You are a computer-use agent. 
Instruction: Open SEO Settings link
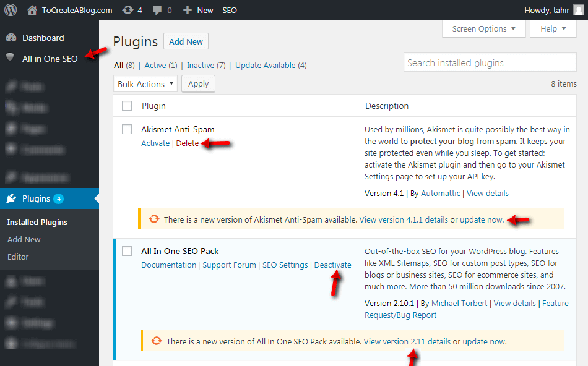[x=285, y=265]
